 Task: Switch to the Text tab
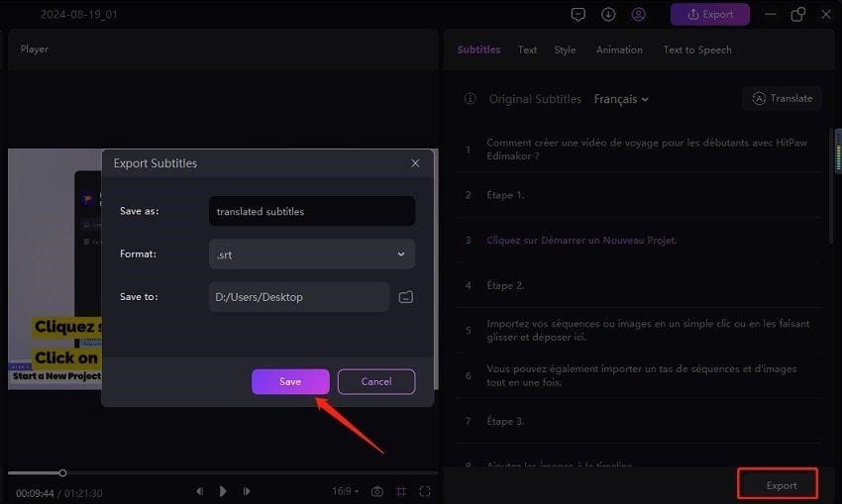[527, 50]
